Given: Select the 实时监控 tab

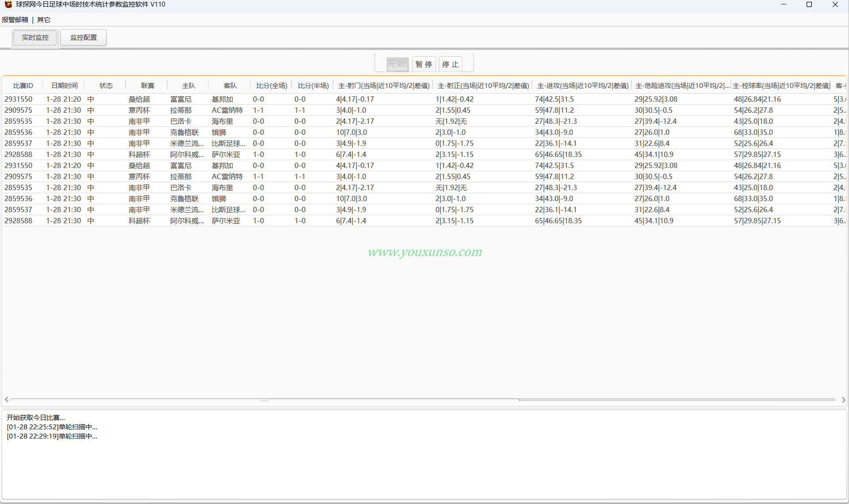Looking at the screenshot, I should coord(35,38).
